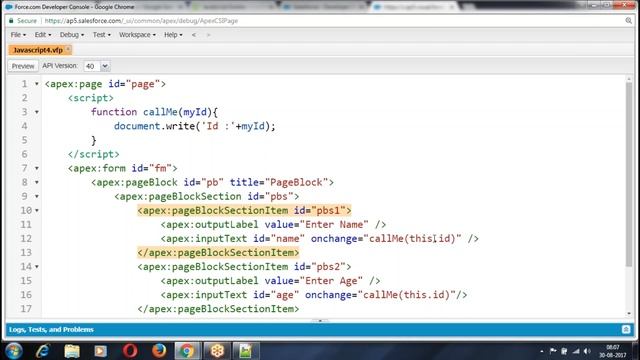The image size is (640, 360).
Task: Click line number 12 in gutter
Action: click(26, 238)
